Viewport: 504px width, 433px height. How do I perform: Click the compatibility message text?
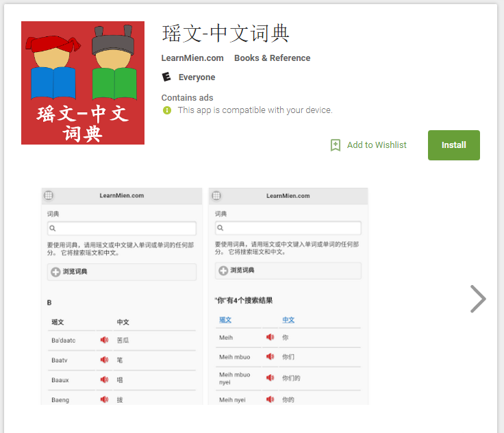point(255,110)
